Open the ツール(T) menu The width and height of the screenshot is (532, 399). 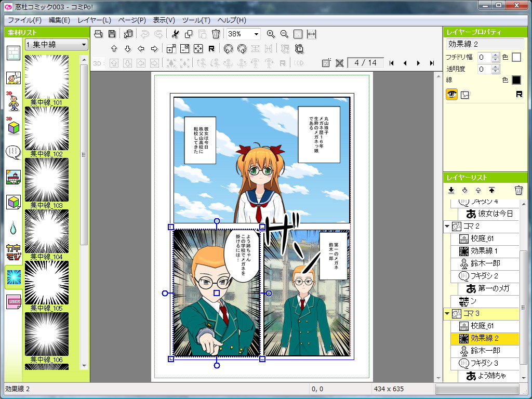click(x=196, y=20)
